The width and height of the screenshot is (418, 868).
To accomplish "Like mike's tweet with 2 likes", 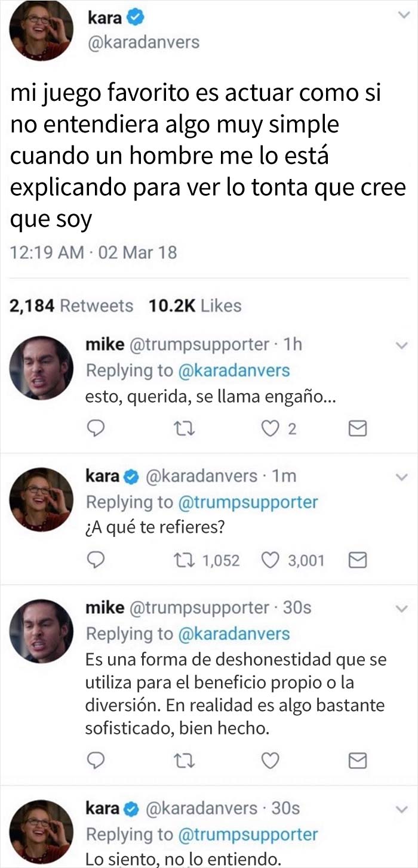I will point(272,429).
